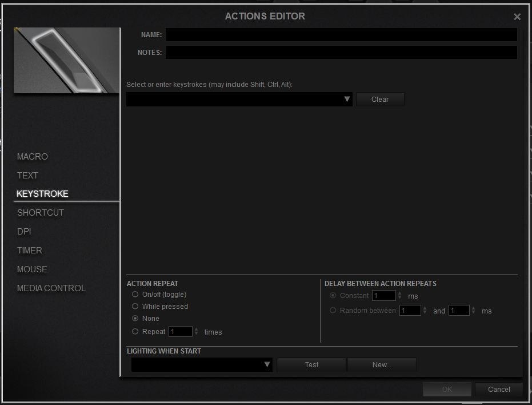Click the Test lighting button
The height and width of the screenshot is (405, 532).
(x=311, y=364)
